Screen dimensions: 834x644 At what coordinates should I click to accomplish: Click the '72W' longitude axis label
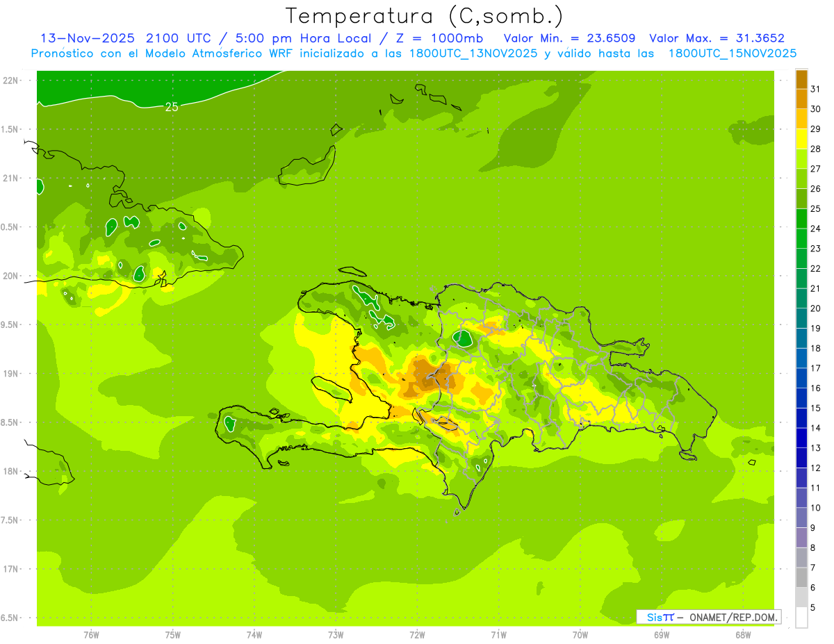point(417,634)
